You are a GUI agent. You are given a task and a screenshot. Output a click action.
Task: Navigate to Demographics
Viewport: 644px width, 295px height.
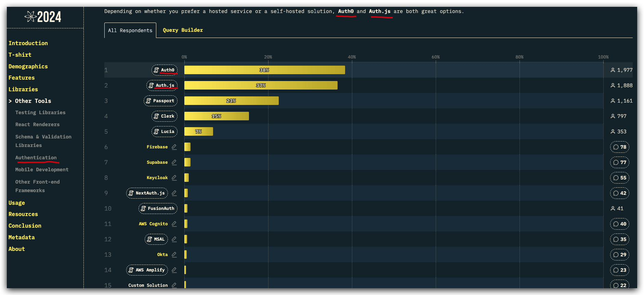(28, 66)
